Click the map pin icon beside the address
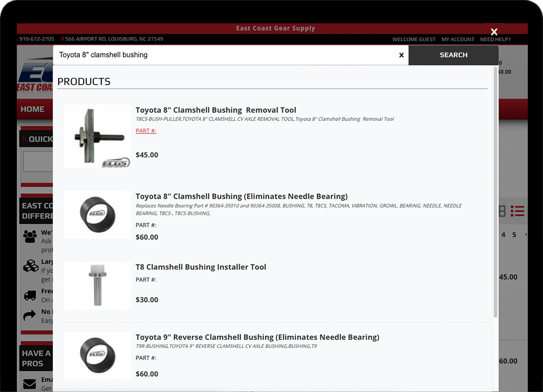This screenshot has width=543, height=392. (x=62, y=39)
